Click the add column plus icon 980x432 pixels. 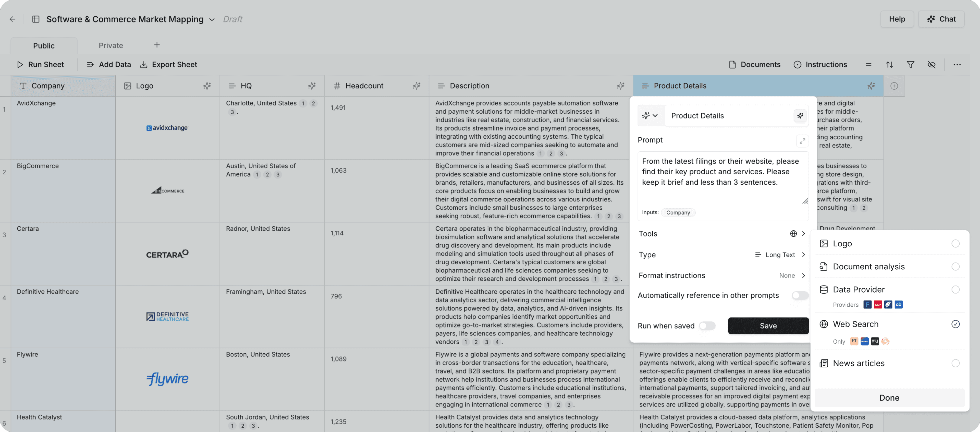point(894,86)
